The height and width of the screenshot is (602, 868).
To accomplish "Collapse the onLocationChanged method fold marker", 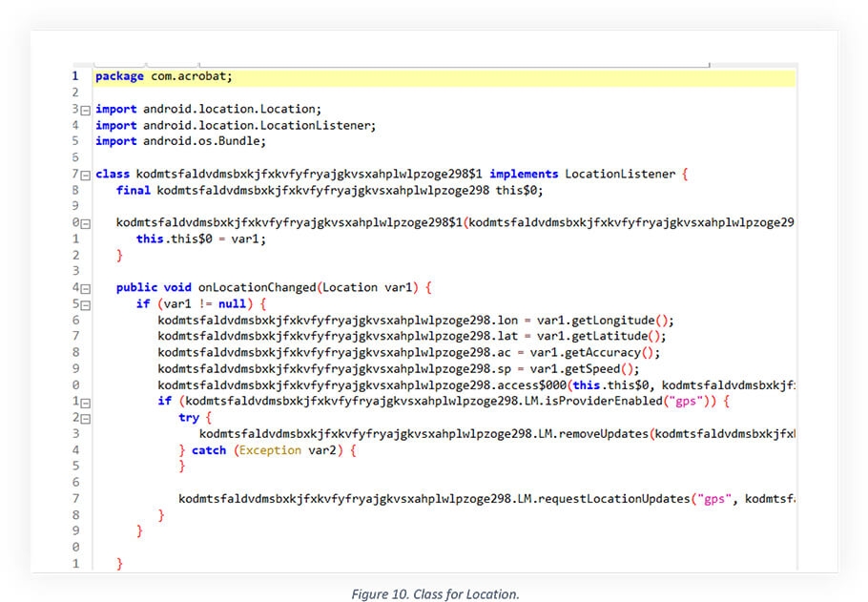I will point(85,289).
